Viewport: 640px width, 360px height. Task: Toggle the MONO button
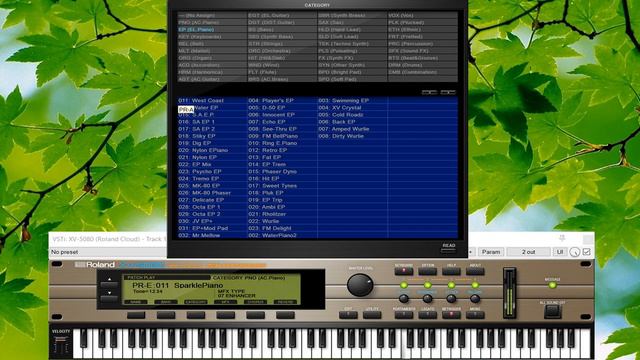[x=475, y=315]
